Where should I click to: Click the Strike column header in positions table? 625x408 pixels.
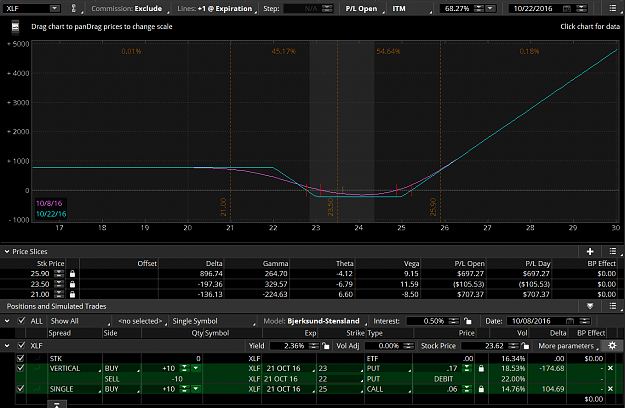(x=355, y=333)
